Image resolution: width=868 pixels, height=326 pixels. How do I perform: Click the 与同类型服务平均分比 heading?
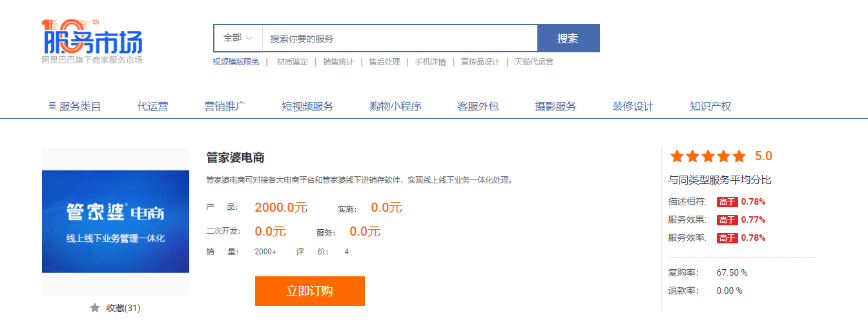tap(719, 179)
